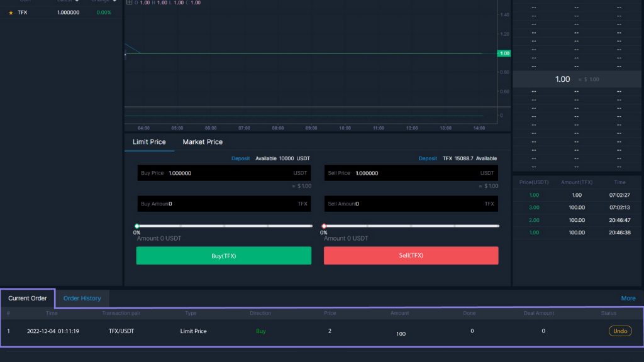Focus the Sell Price input field
Screen dimensions: 644x362
(411, 173)
